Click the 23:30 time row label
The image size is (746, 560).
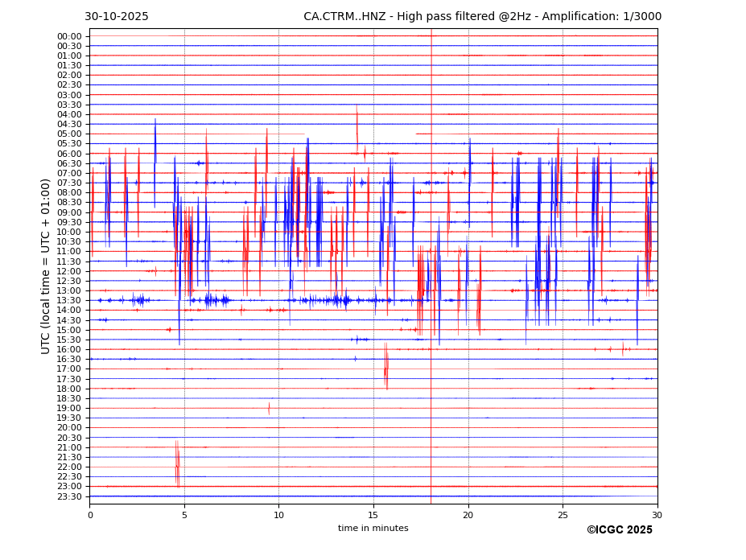pyautogui.click(x=69, y=496)
